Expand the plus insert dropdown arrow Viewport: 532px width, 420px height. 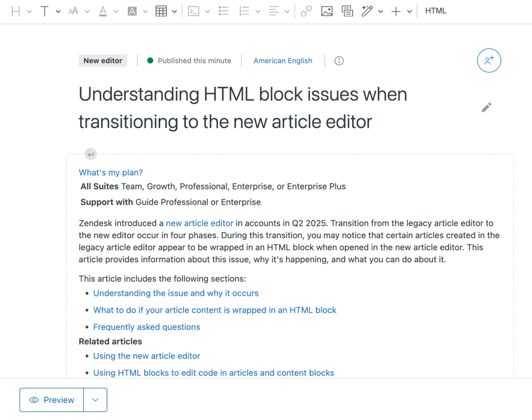click(409, 12)
